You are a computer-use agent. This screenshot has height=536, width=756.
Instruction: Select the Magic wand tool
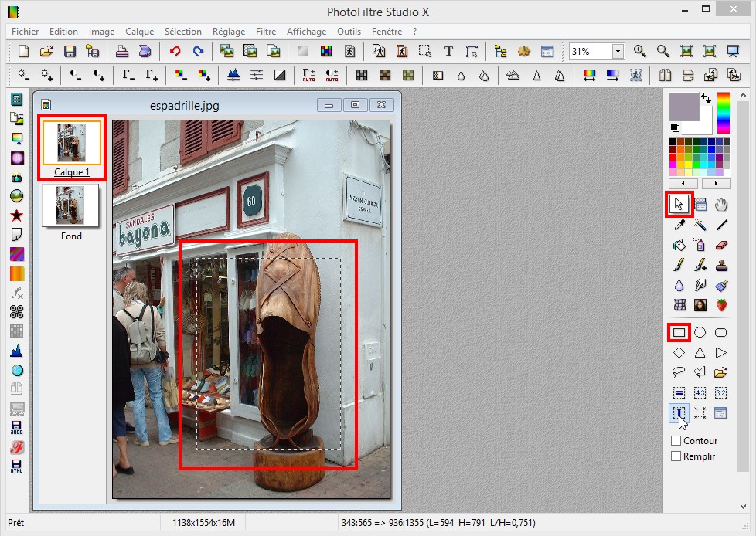pos(700,225)
